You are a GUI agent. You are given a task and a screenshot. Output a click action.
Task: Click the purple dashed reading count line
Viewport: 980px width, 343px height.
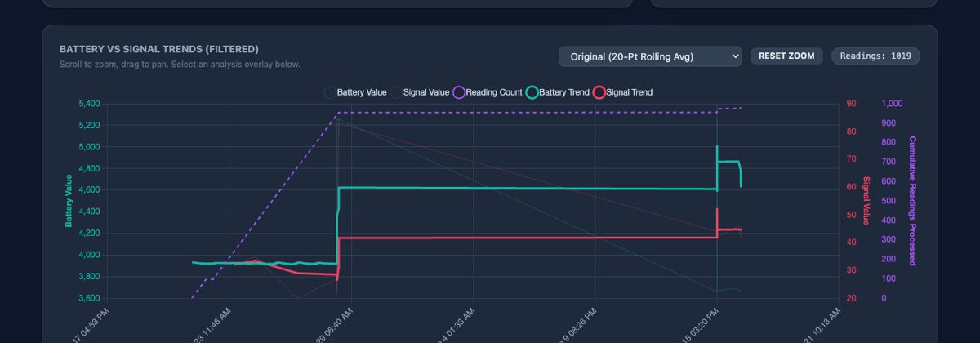(x=527, y=112)
